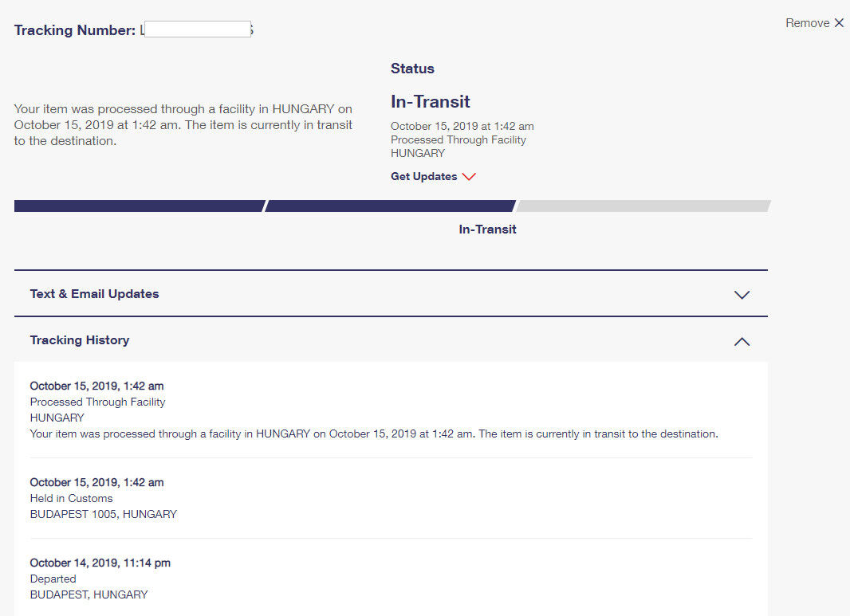
Task: Click the Tracking History heading
Action: click(80, 340)
